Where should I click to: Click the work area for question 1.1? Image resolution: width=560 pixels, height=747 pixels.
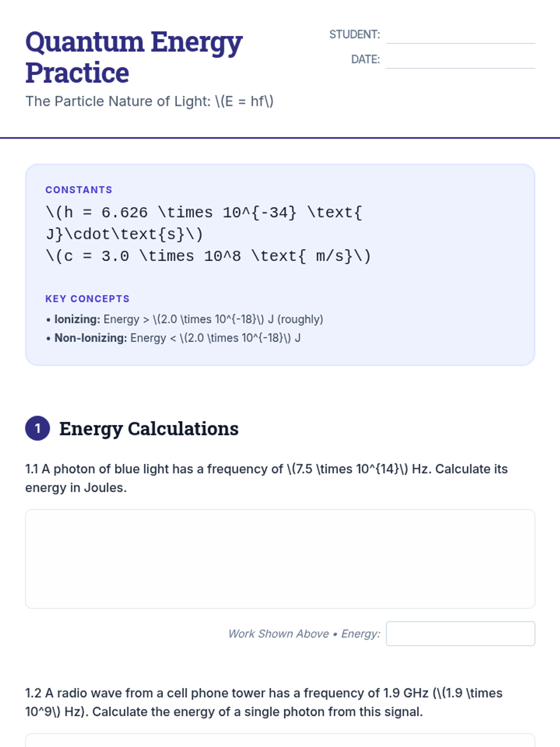280,559
